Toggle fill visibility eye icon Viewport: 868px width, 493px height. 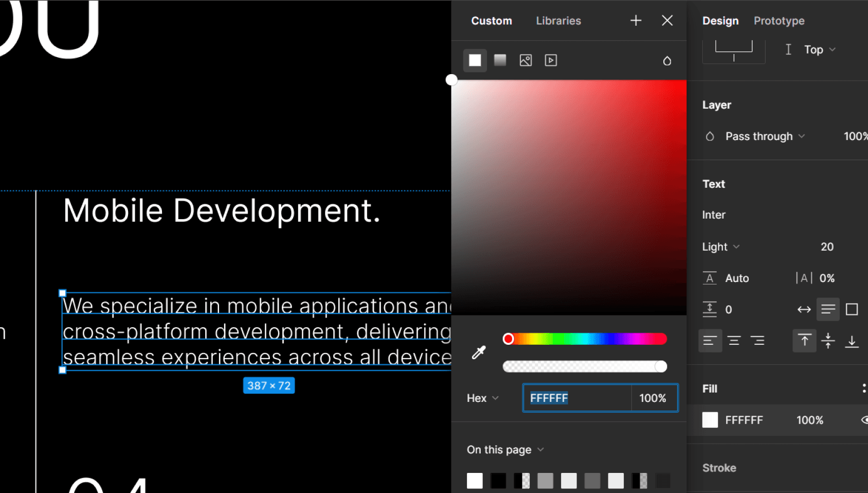point(864,420)
